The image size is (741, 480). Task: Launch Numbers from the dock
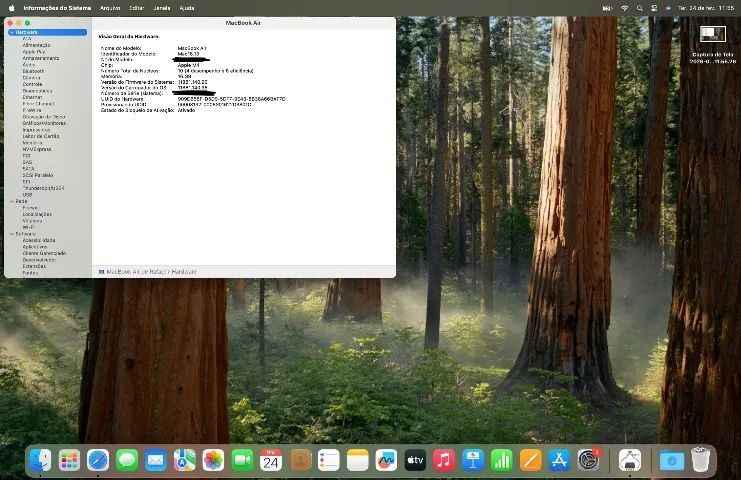pyautogui.click(x=501, y=460)
